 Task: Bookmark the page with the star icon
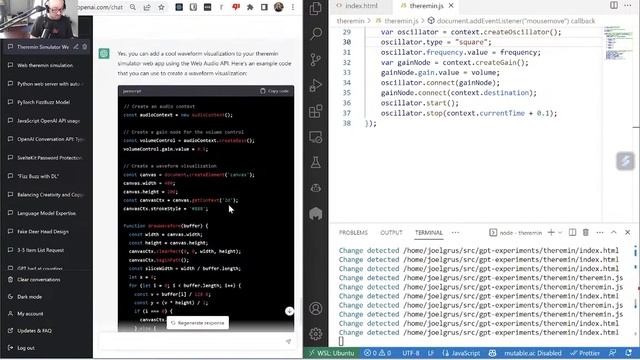pos(161,7)
